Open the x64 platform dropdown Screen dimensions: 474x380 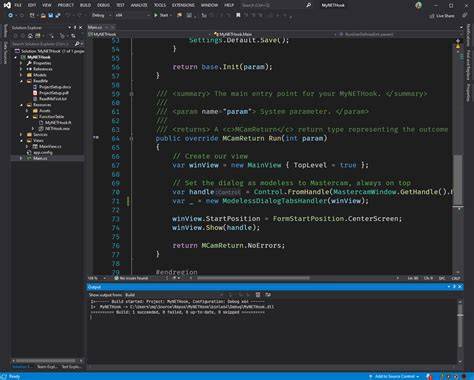[132, 15]
